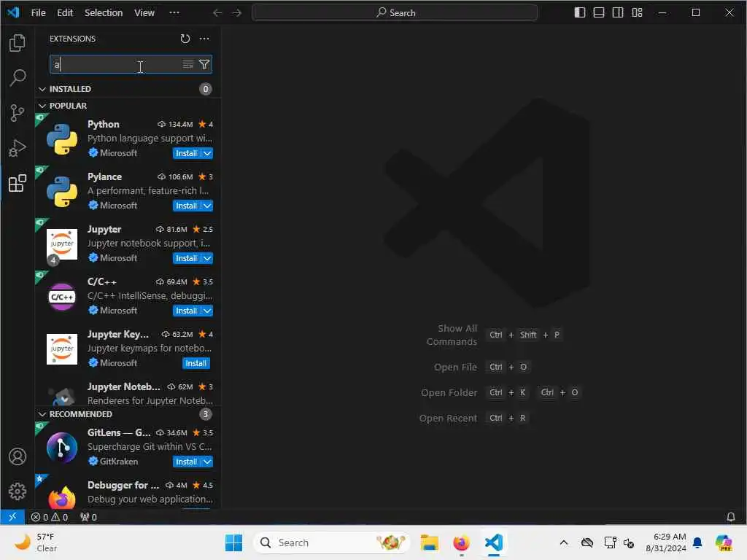Viewport: 747px width, 560px height.
Task: Open the taskbar clock showing 6:29 AM
Action: coord(666,542)
